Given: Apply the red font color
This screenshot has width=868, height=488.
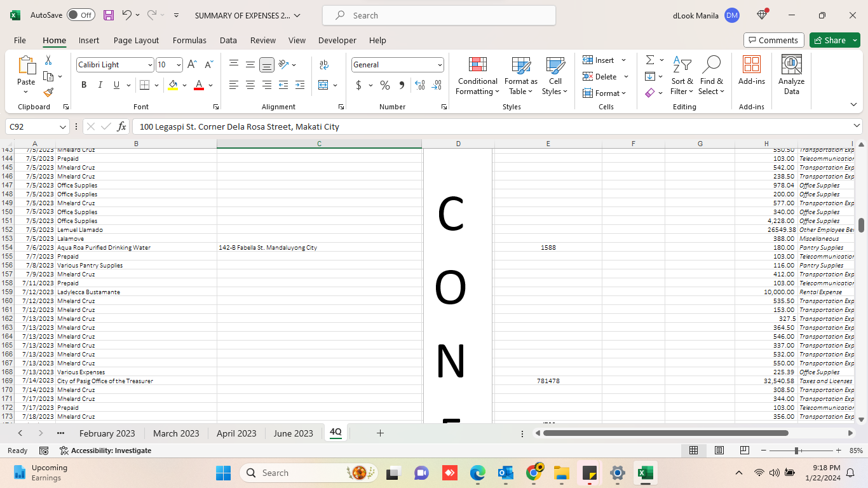Looking at the screenshot, I should (x=199, y=85).
